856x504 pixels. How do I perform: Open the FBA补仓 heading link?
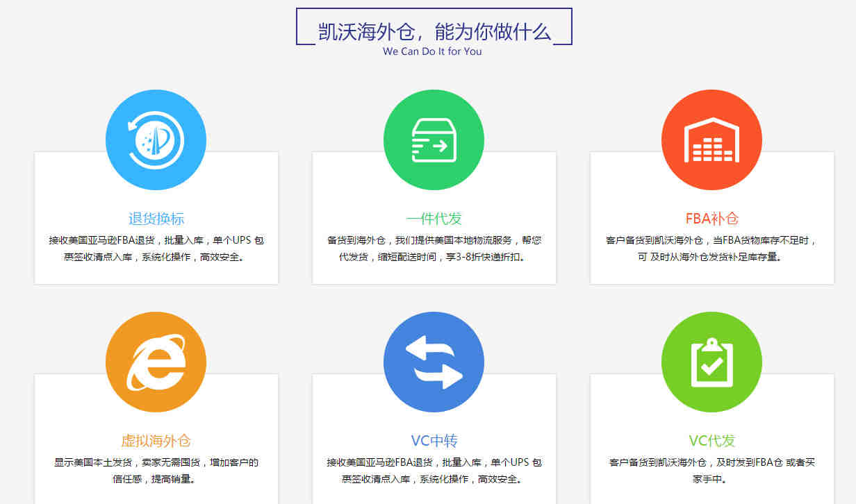pyautogui.click(x=712, y=219)
